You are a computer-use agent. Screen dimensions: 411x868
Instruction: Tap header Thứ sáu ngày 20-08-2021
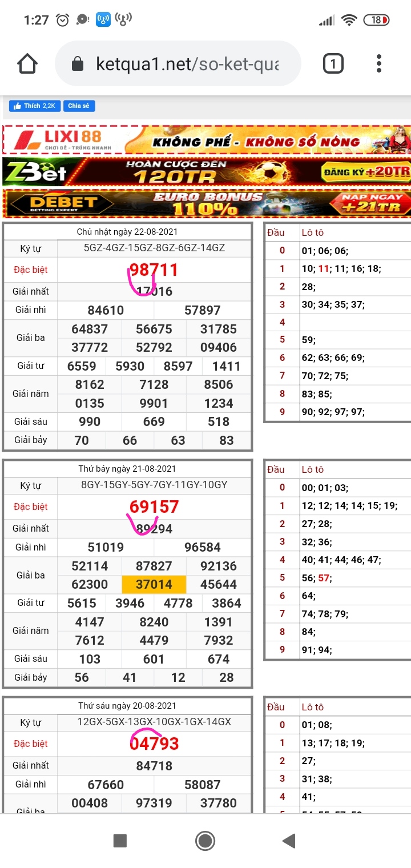click(127, 706)
